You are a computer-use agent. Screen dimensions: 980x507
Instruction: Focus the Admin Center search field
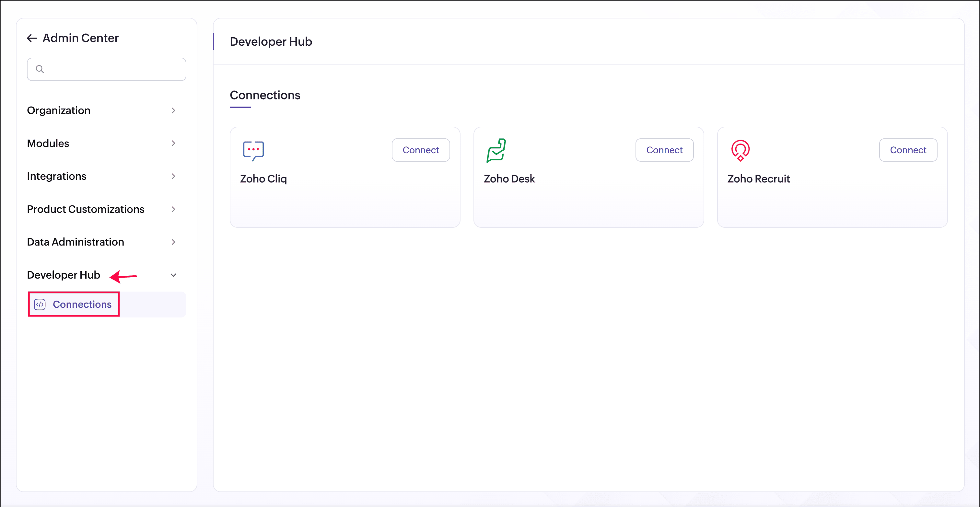click(107, 69)
